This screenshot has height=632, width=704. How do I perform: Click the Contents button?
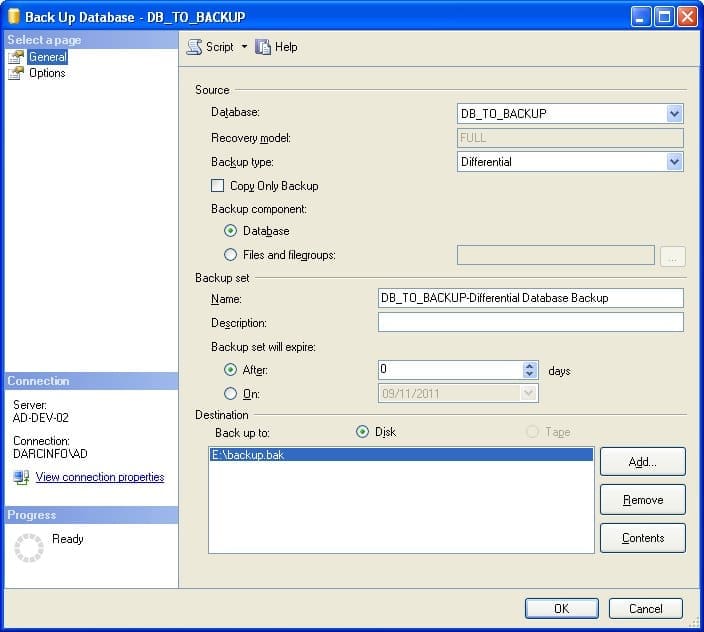pyautogui.click(x=642, y=538)
